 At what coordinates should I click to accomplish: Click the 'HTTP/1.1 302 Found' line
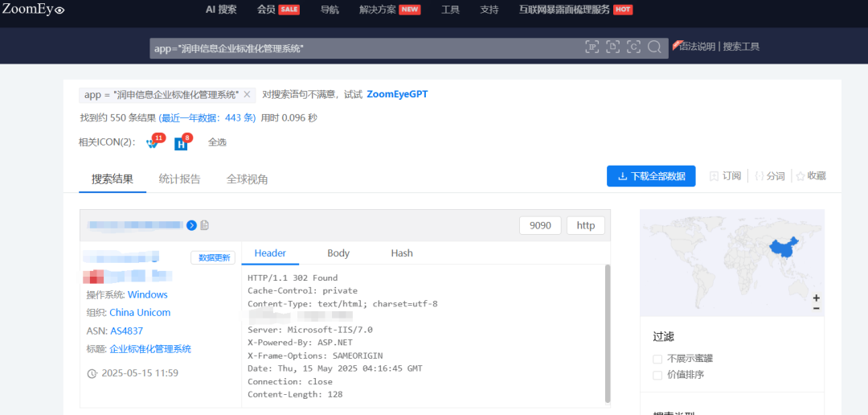tap(293, 278)
